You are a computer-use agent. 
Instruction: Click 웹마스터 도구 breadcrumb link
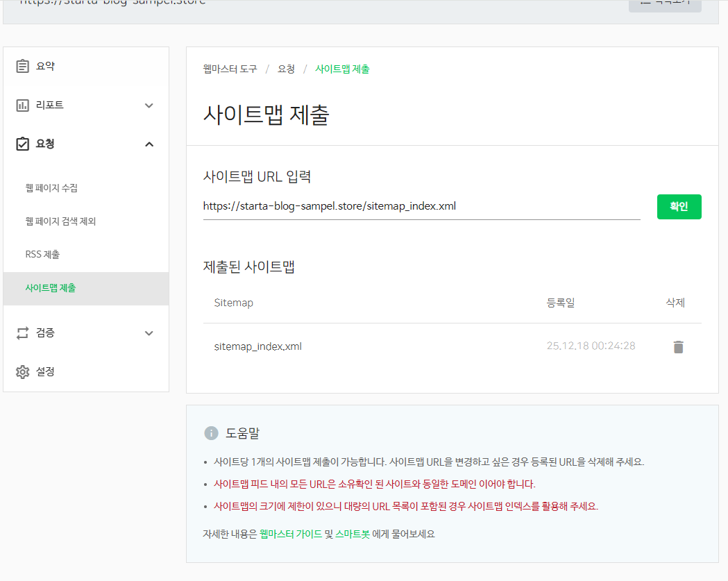(230, 69)
